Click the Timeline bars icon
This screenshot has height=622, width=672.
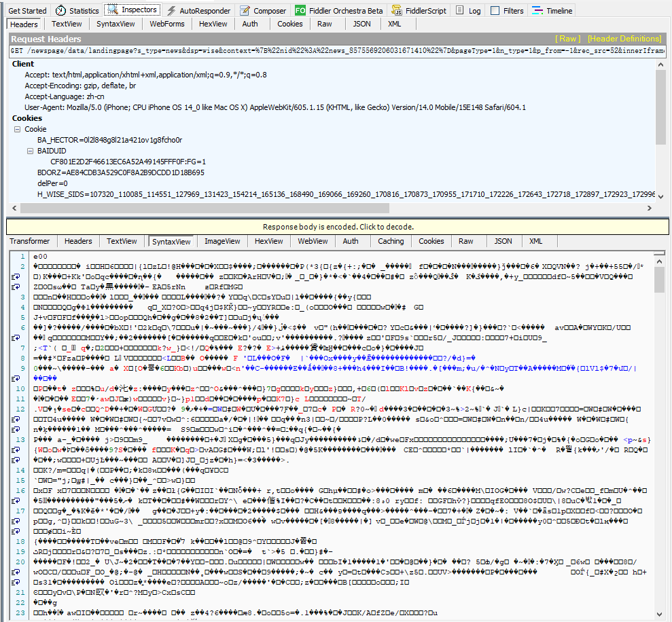click(537, 10)
